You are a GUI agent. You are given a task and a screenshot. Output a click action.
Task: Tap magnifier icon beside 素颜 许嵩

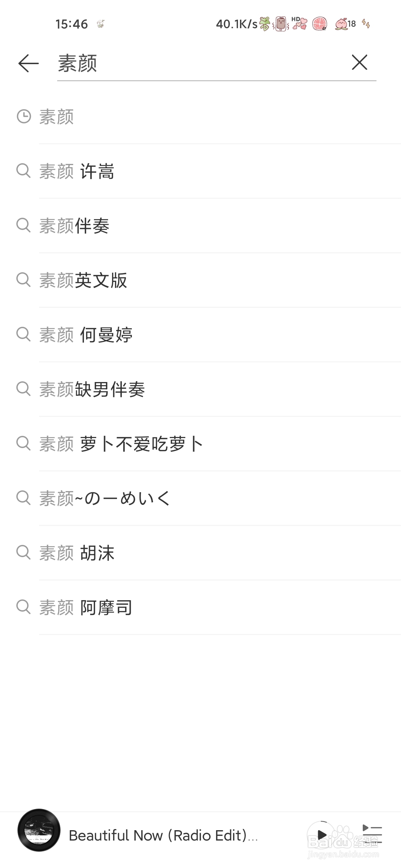[23, 171]
